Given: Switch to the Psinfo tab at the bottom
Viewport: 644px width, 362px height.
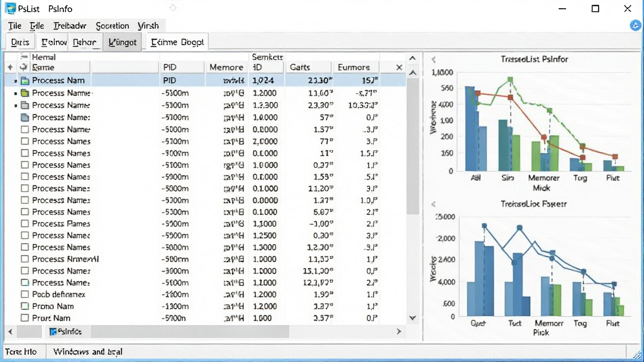Looking at the screenshot, I should click(x=65, y=332).
